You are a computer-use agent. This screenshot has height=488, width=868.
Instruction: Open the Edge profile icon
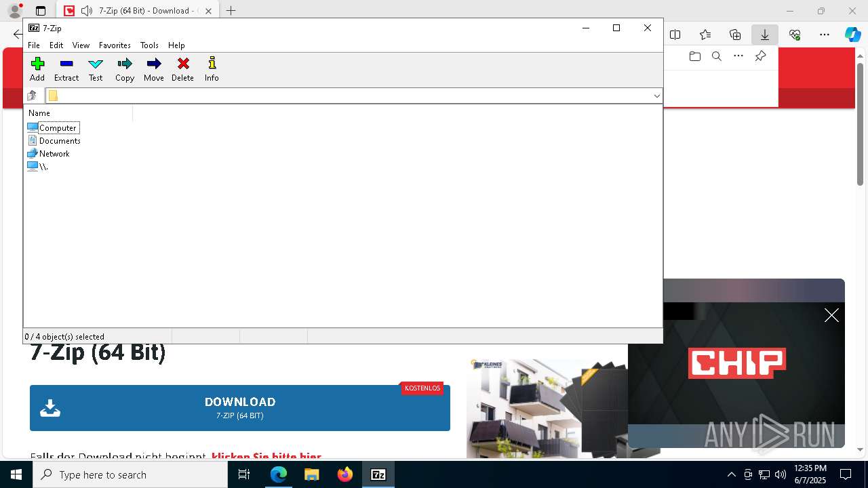[14, 11]
